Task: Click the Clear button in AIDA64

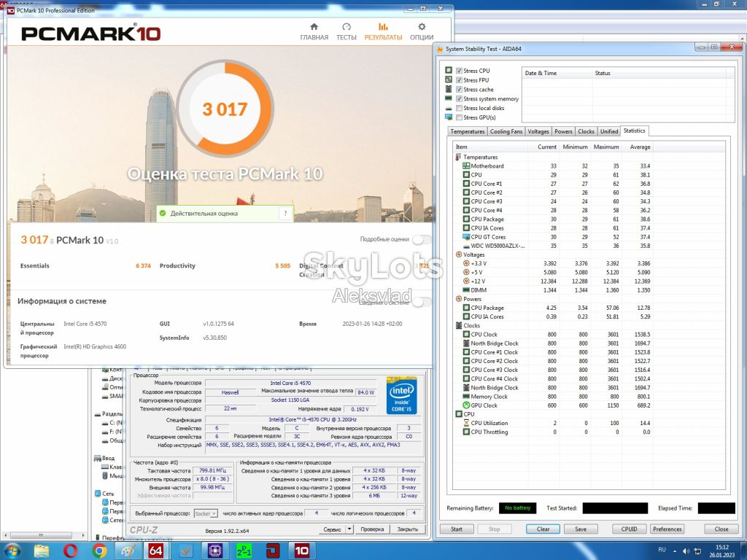Action: pos(543,529)
